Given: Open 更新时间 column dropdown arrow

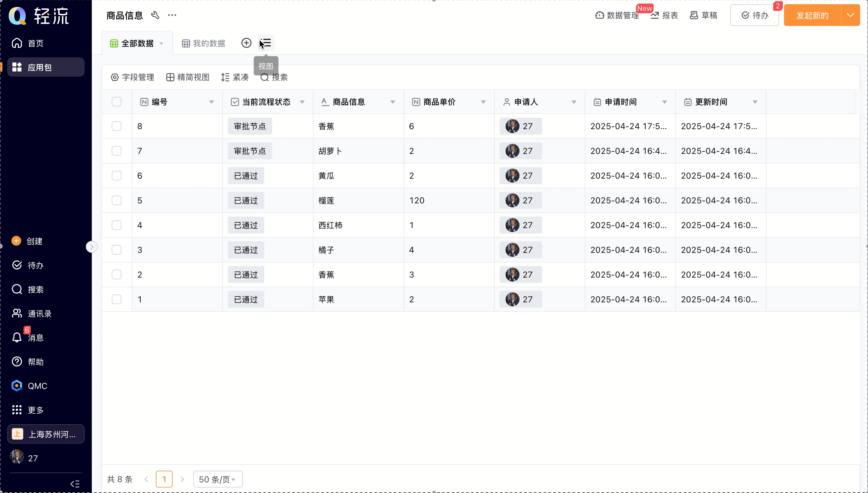Looking at the screenshot, I should click(x=755, y=102).
